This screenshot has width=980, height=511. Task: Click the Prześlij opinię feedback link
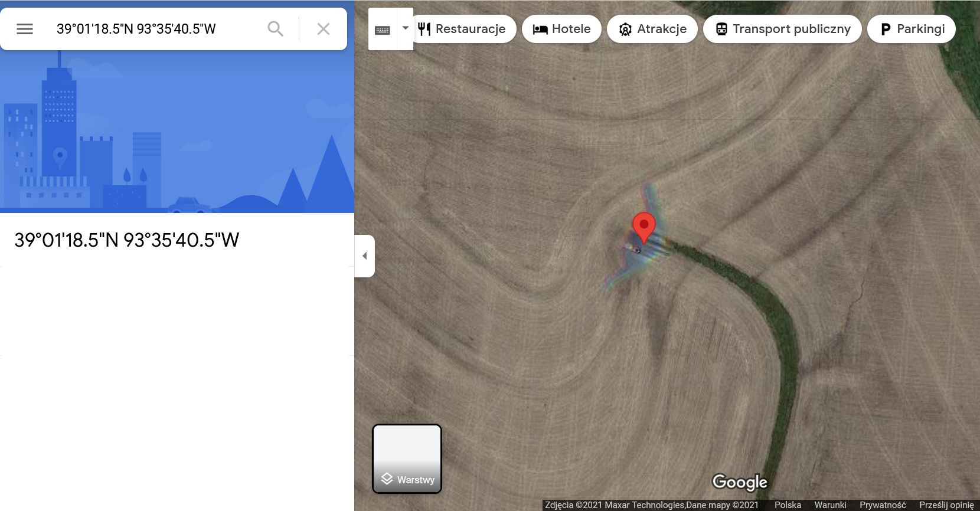[x=946, y=505]
